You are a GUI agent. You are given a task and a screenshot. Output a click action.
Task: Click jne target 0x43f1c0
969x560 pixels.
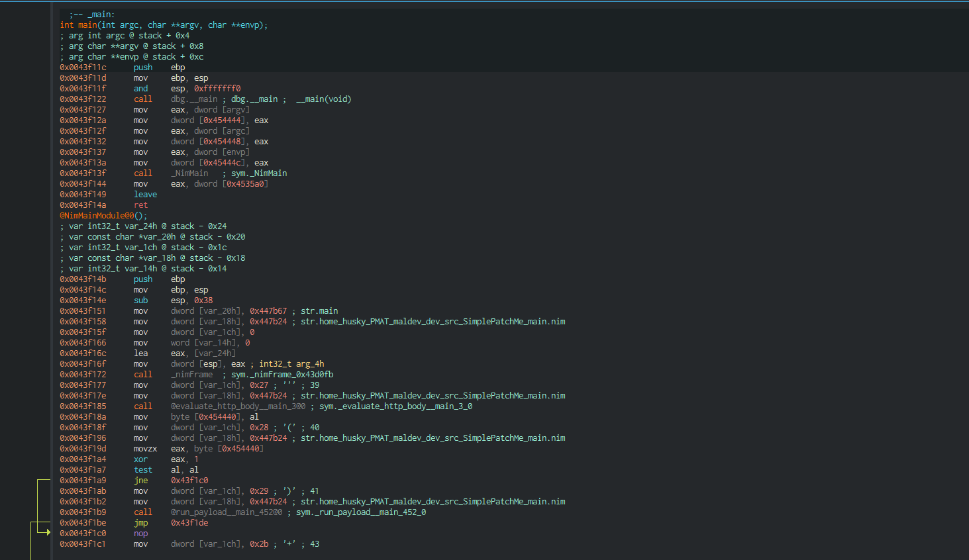tap(189, 481)
